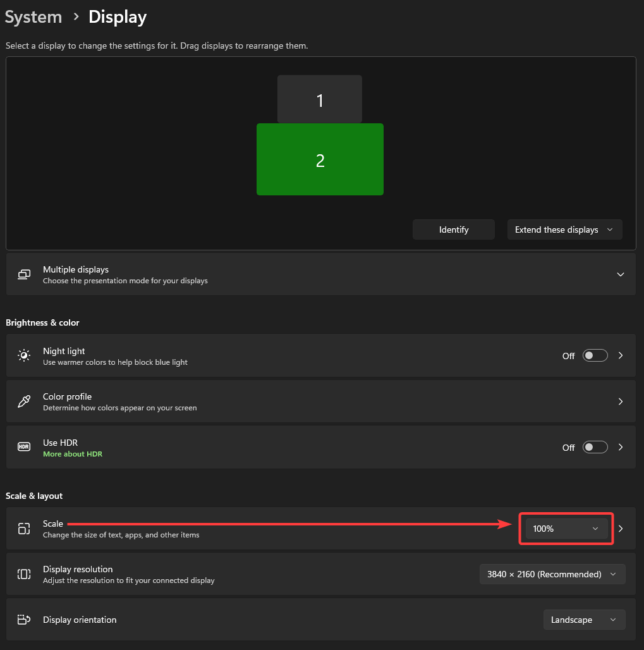
Task: Open the More about HDR link
Action: pos(73,454)
